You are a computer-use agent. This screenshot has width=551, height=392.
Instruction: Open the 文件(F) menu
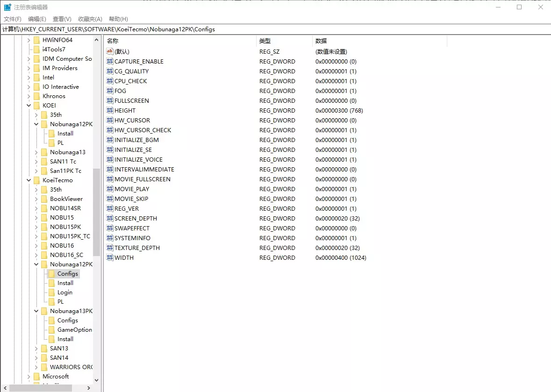coord(13,19)
